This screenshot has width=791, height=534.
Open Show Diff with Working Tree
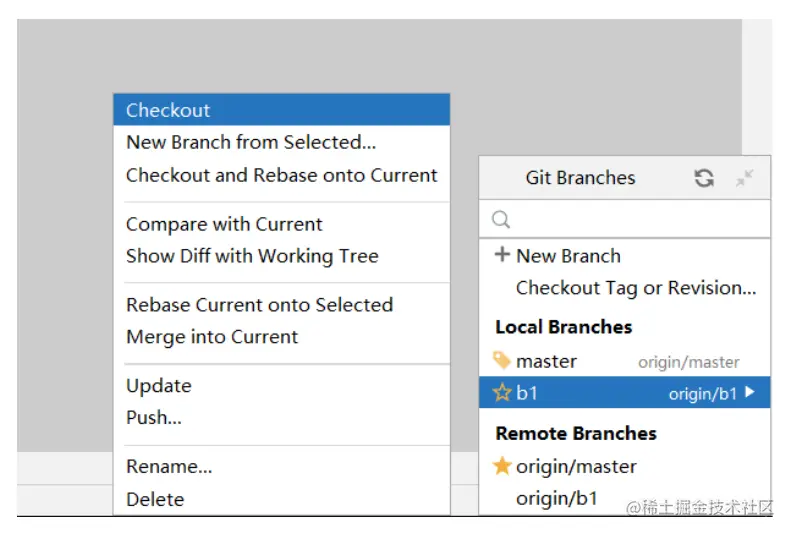pos(252,256)
